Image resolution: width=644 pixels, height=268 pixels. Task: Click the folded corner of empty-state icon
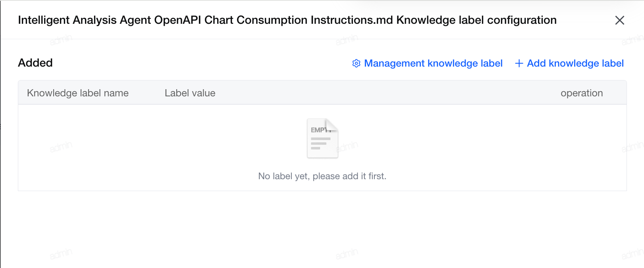point(332,125)
